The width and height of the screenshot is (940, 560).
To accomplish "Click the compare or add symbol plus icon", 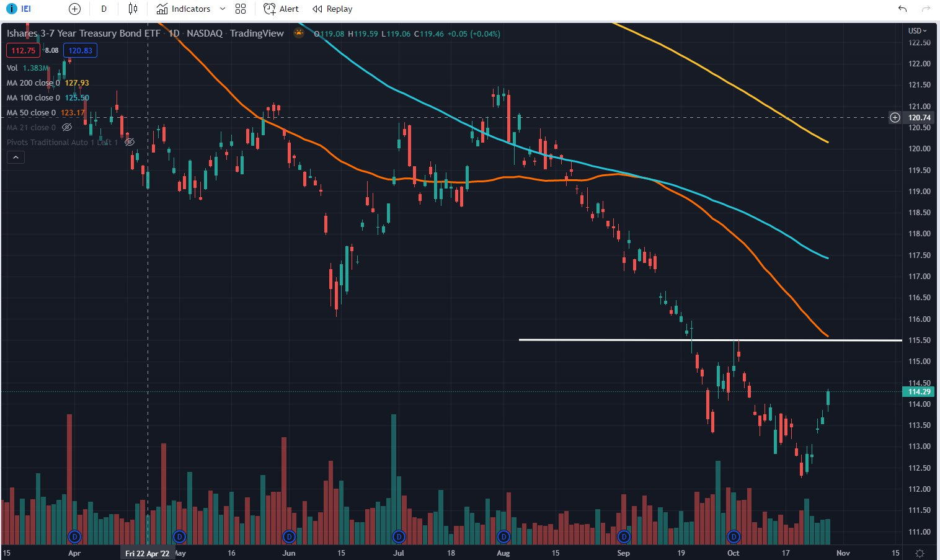I will [x=74, y=9].
